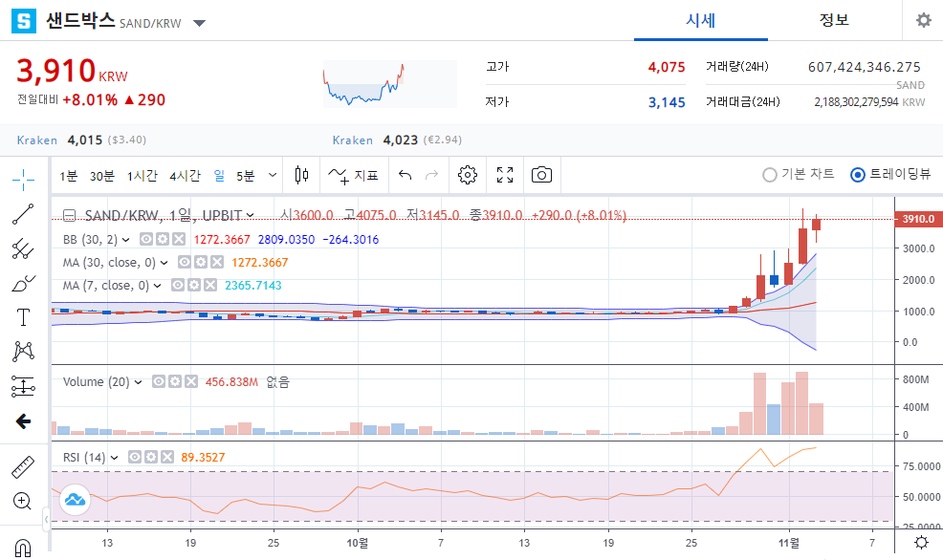The image size is (943, 560).
Task: Select the zoom-in magnifier tool
Action: click(23, 501)
